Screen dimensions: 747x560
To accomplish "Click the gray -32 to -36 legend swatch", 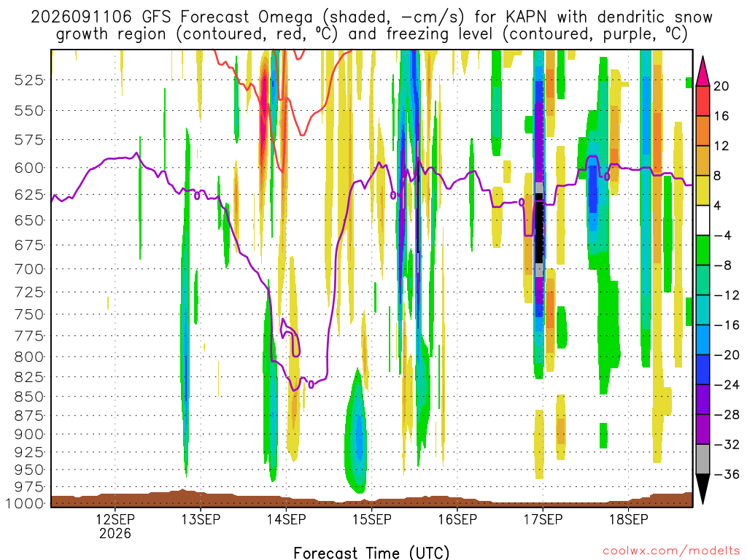I will (x=703, y=459).
